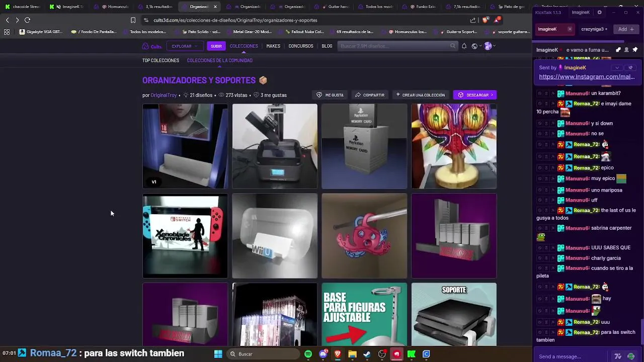The image size is (644, 362).
Task: Open Spotify from the taskbar
Action: coord(308,354)
